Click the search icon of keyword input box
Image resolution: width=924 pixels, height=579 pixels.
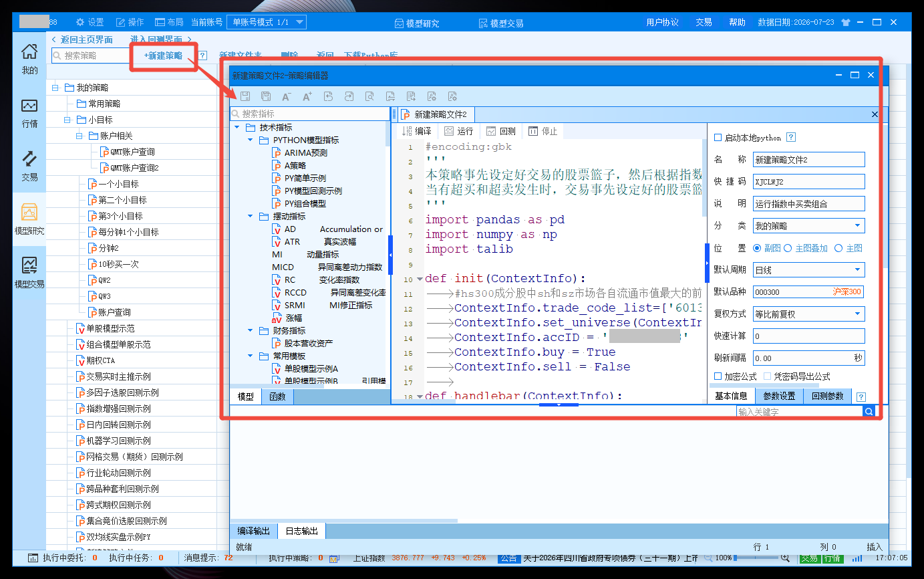869,412
